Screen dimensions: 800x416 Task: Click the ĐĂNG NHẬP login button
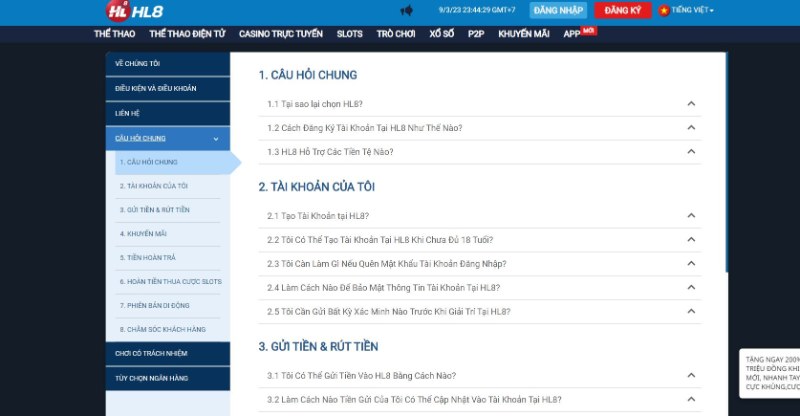coord(558,10)
